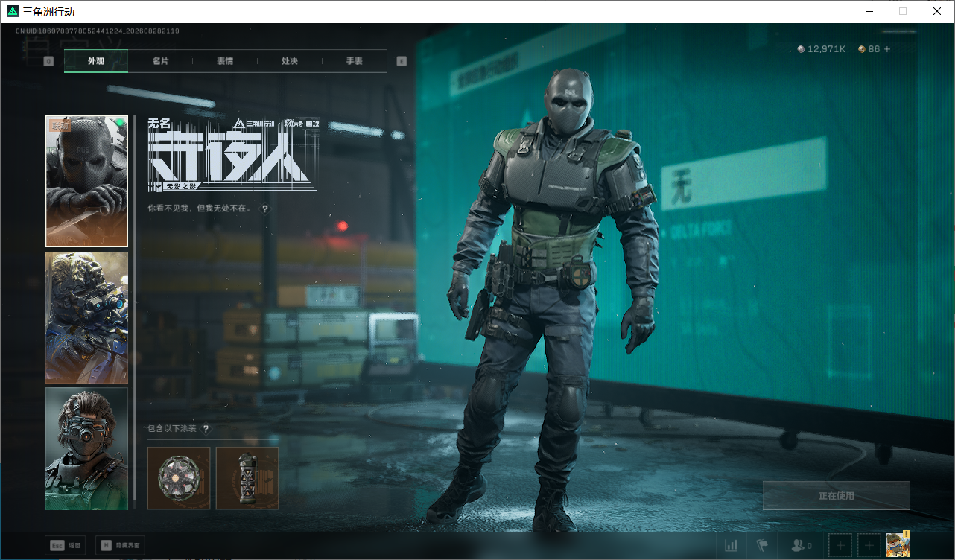Click the CN UID text at top
This screenshot has width=955, height=560.
tap(98, 31)
